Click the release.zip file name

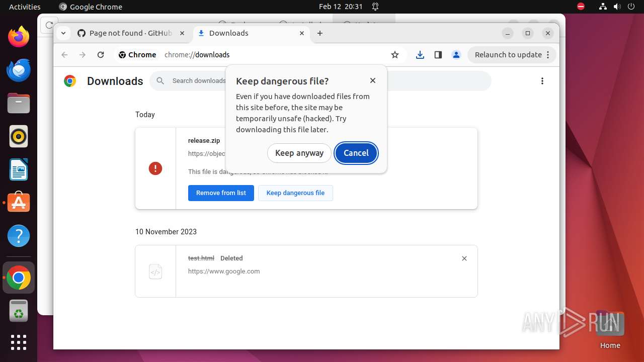204,141
